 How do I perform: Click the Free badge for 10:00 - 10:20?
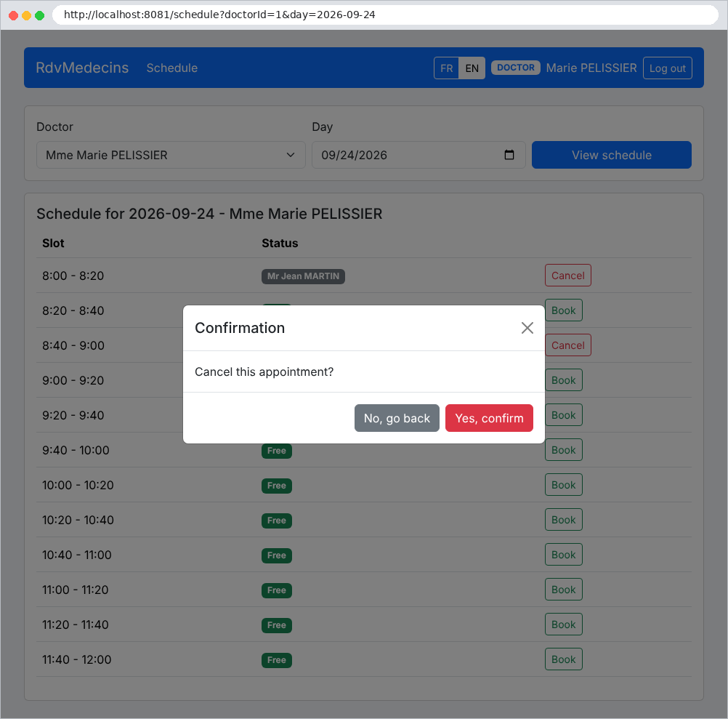click(x=276, y=486)
